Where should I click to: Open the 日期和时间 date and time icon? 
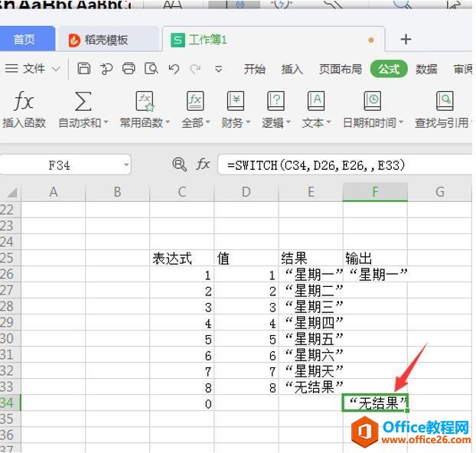(373, 101)
